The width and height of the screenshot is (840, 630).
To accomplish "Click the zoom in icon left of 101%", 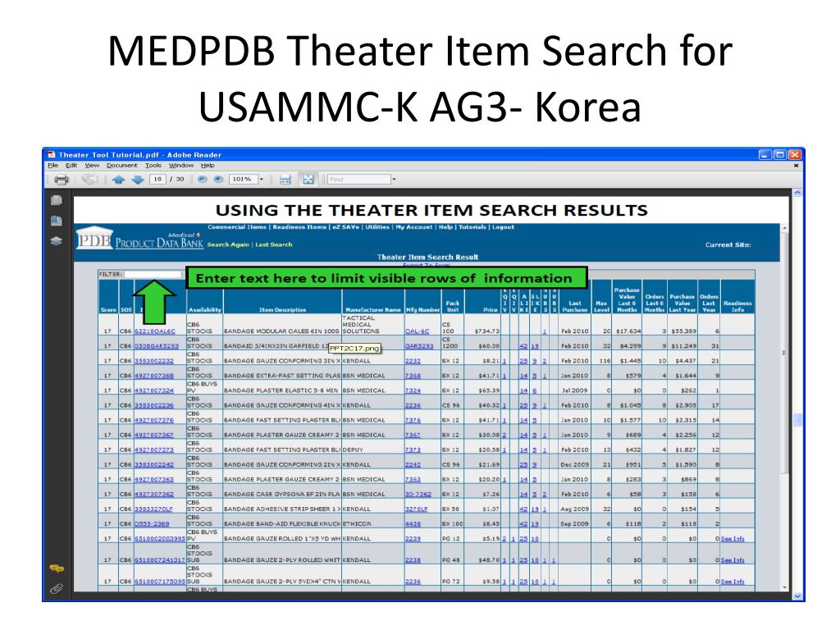I will pyautogui.click(x=218, y=180).
